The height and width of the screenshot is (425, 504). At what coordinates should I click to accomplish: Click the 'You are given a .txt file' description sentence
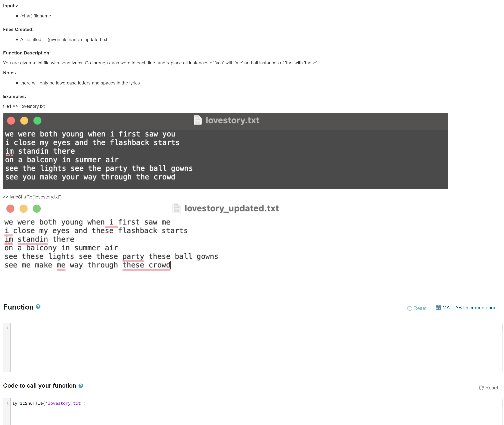tap(161, 63)
